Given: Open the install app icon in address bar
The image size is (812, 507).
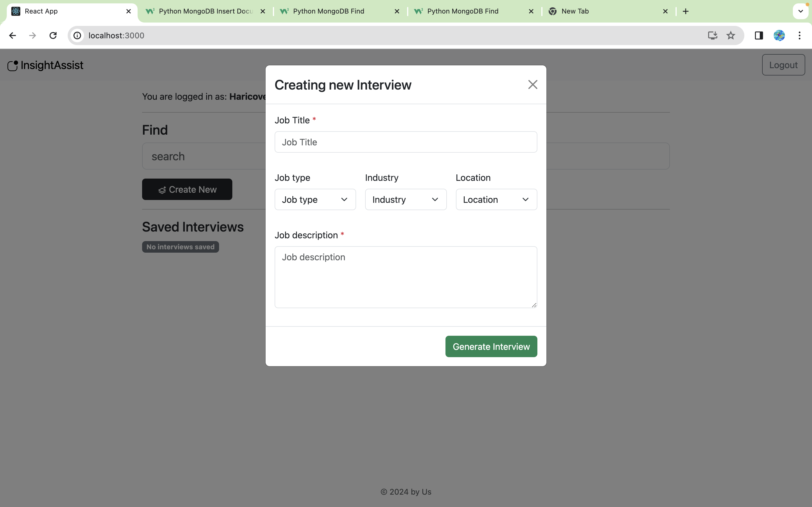Looking at the screenshot, I should (x=712, y=35).
